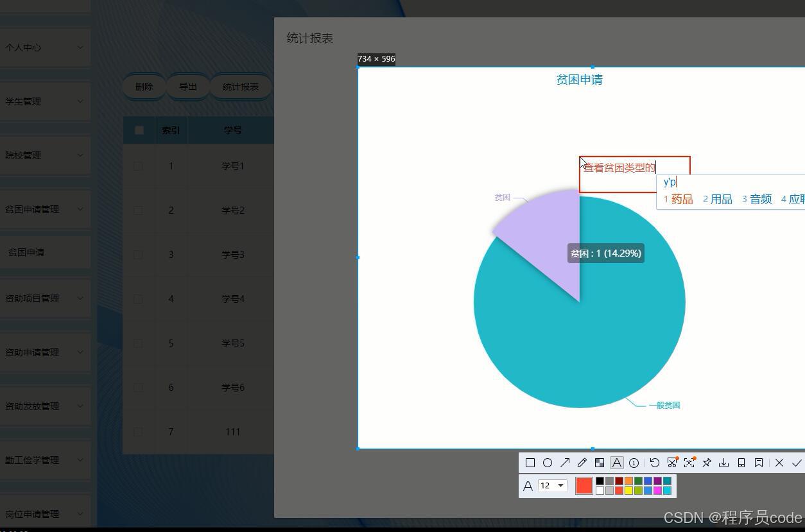805x532 pixels.
Task: Pick the magenta color swatch
Action: (x=657, y=491)
